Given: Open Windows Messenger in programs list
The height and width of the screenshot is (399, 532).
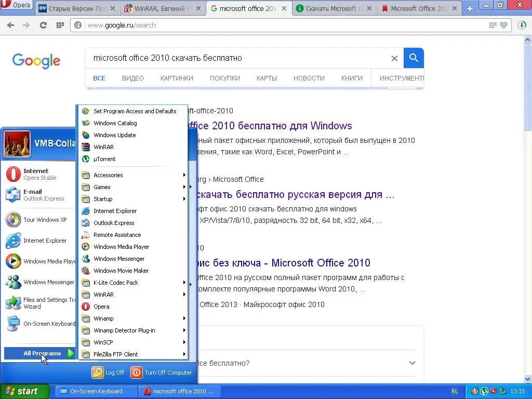Looking at the screenshot, I should coord(133,259).
